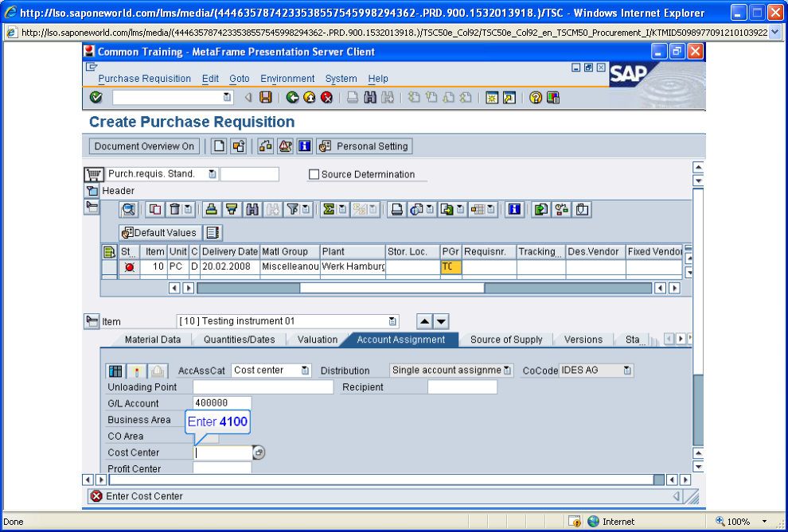Switch to the Quantities/Dates tab

pyautogui.click(x=240, y=340)
